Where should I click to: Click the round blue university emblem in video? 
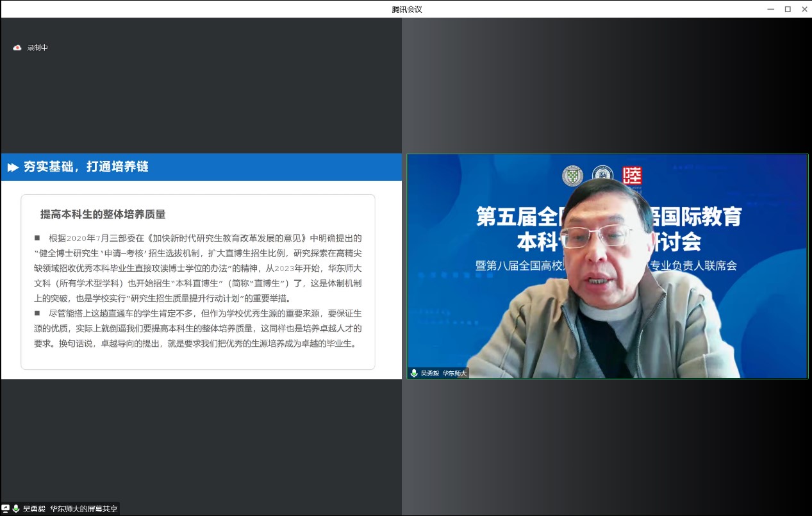click(602, 174)
